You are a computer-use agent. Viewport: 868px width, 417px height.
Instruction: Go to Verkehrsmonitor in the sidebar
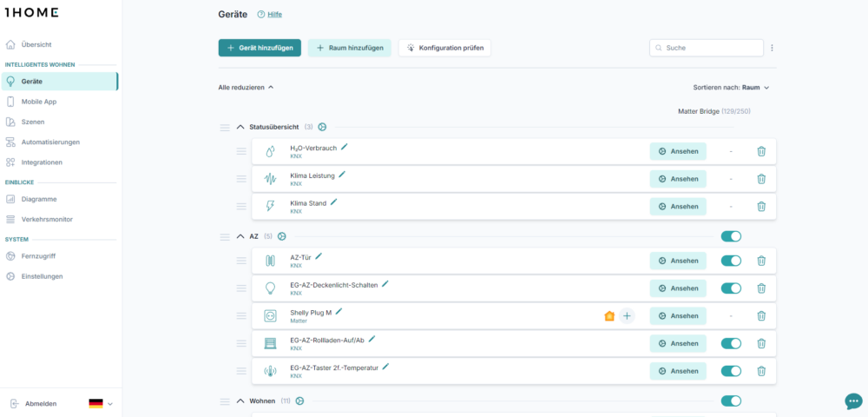[47, 219]
